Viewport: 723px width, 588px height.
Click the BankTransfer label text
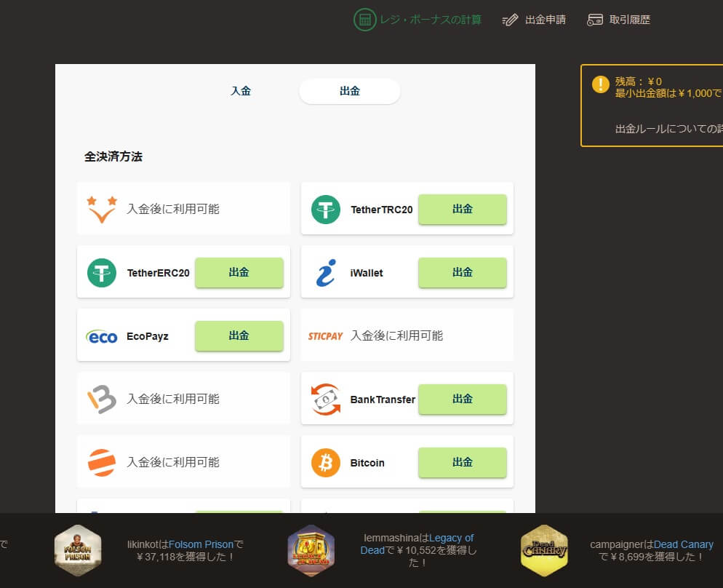(383, 400)
